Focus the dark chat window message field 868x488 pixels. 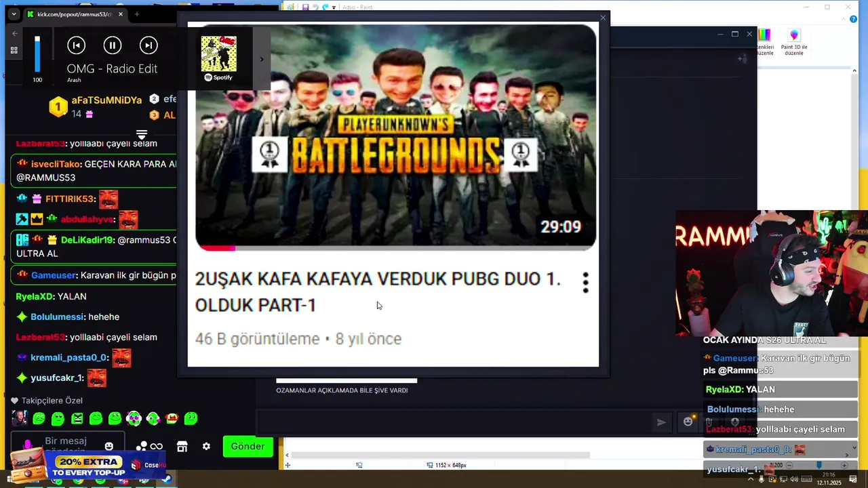coord(454,422)
